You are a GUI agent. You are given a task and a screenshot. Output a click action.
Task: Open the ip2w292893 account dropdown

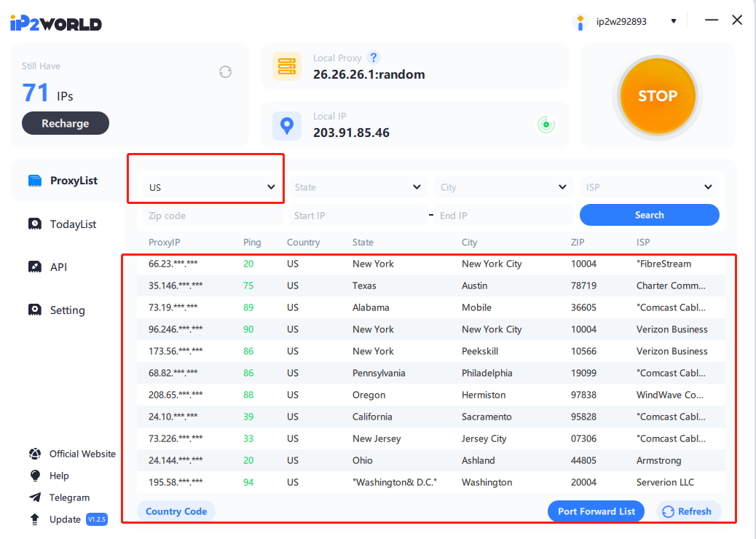tap(674, 21)
